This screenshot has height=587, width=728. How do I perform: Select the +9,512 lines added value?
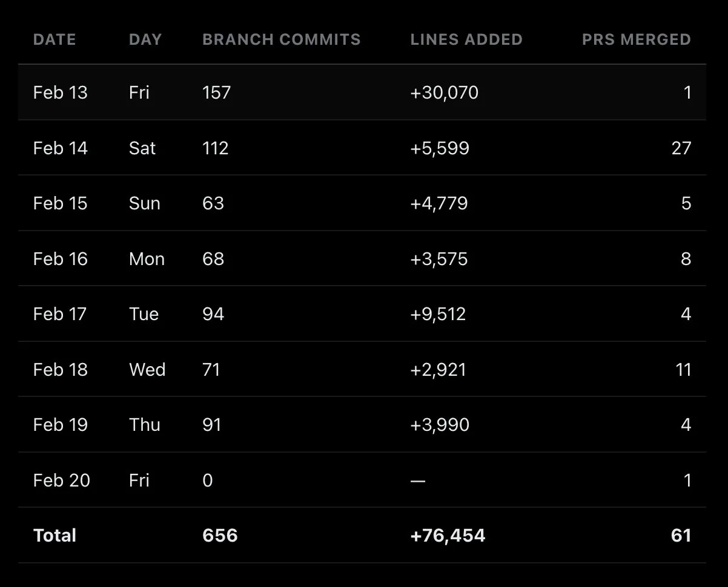click(x=438, y=314)
